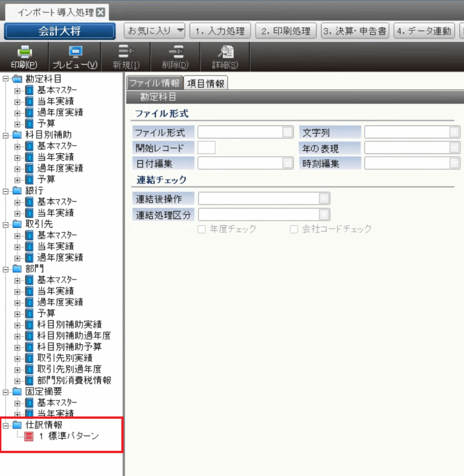Select the red 標準パターン item icon
This screenshot has height=476, width=464.
[x=29, y=436]
